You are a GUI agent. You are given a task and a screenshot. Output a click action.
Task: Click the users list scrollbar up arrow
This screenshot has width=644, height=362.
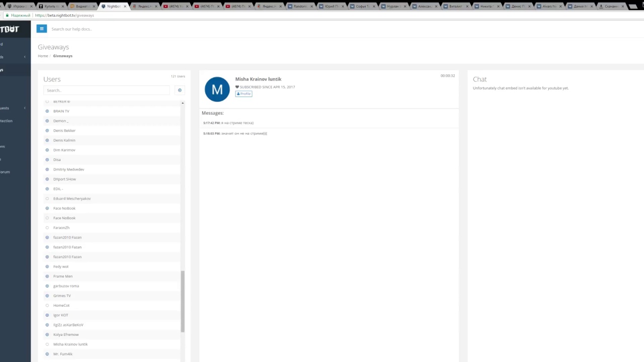pyautogui.click(x=183, y=103)
